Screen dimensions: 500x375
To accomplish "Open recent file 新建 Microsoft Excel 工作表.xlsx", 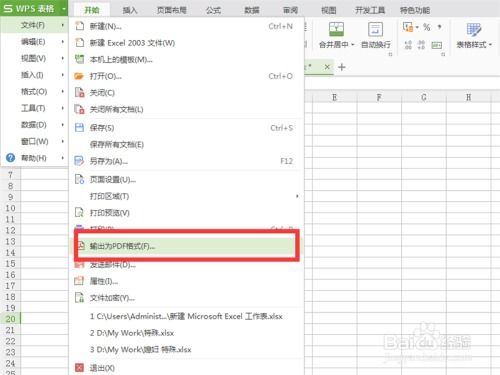I will pos(186,316).
